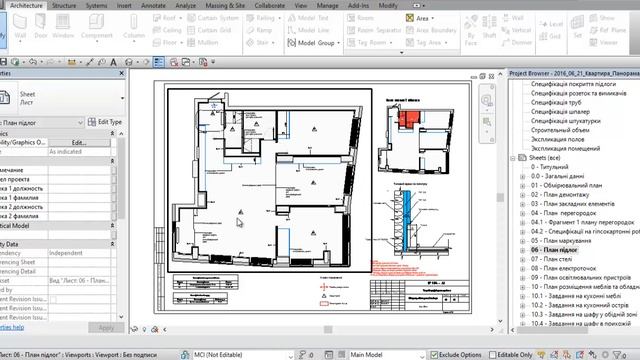The image size is (640, 360).
Task: Click the Visibility/Graphics Edit button
Action: [79, 142]
